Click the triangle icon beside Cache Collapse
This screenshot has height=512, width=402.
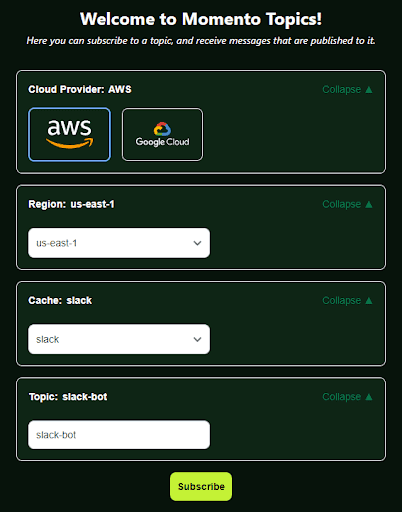(369, 301)
